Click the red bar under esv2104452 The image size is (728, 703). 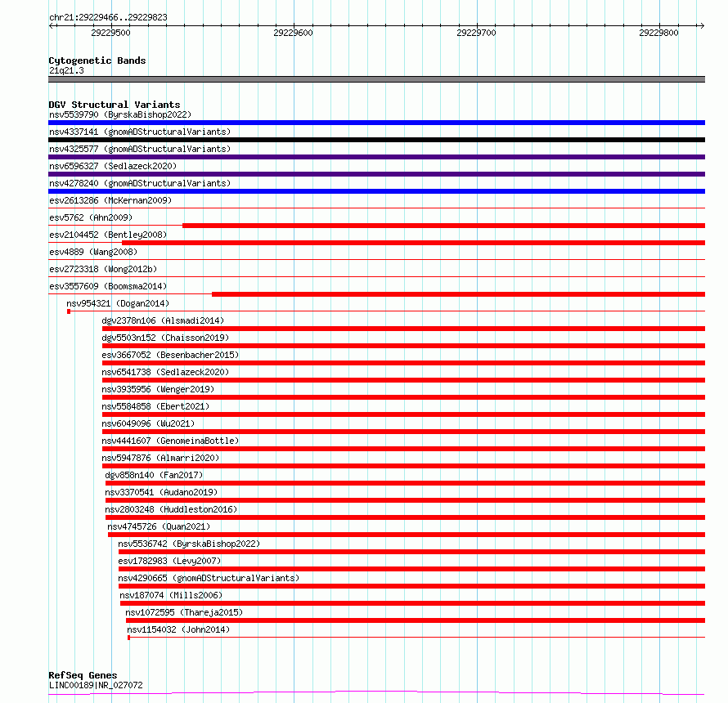(x=414, y=243)
